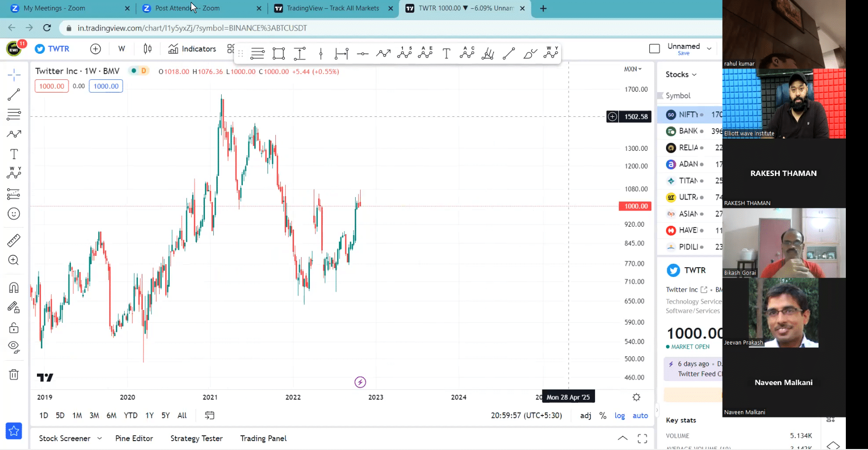
Task: Open chart settings gear near time axis
Action: (636, 397)
